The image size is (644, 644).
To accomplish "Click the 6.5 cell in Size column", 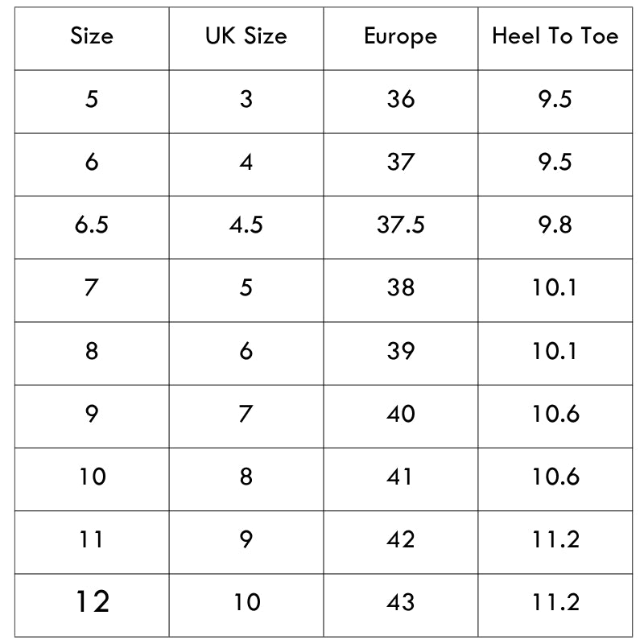I will click(92, 225).
